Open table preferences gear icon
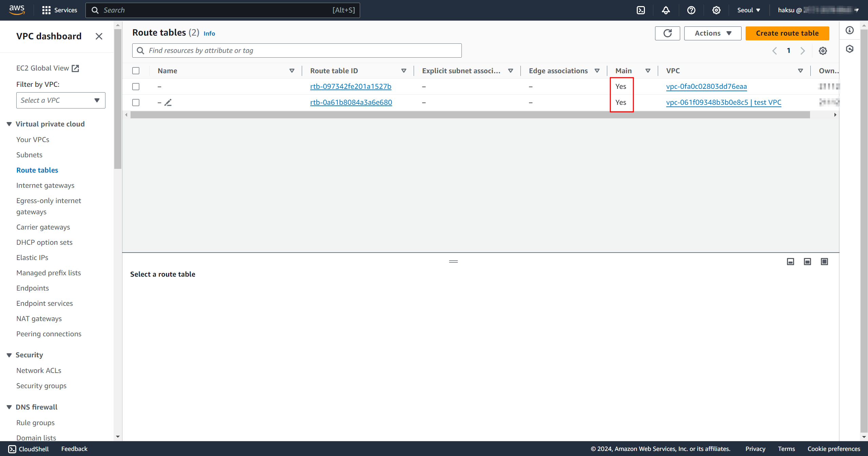868x456 pixels. coord(823,51)
